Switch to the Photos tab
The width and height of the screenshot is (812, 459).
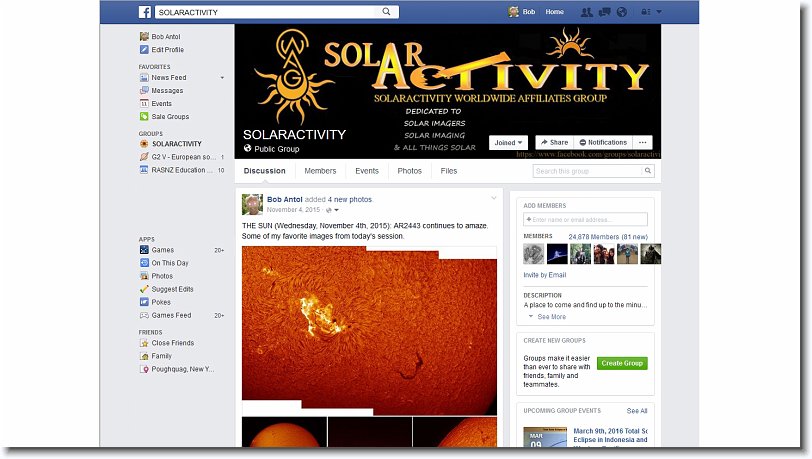410,171
